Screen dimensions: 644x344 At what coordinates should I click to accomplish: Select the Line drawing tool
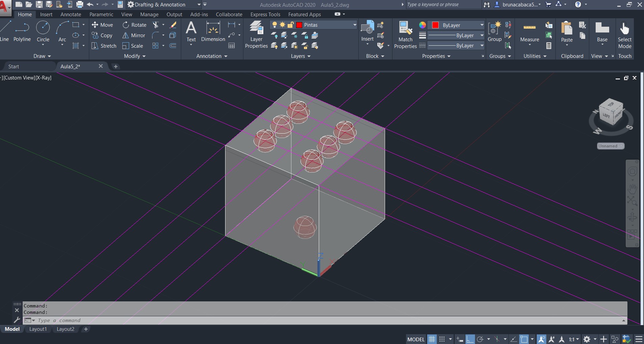click(x=5, y=31)
